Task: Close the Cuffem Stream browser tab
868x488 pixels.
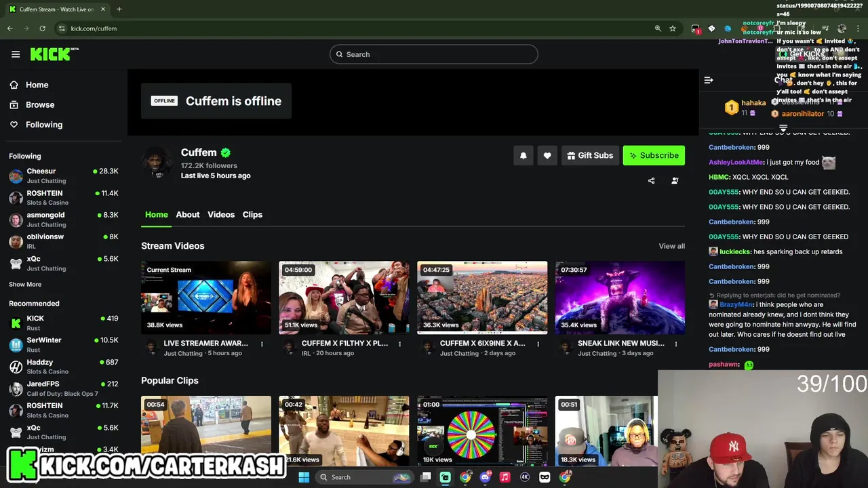Action: pos(103,9)
